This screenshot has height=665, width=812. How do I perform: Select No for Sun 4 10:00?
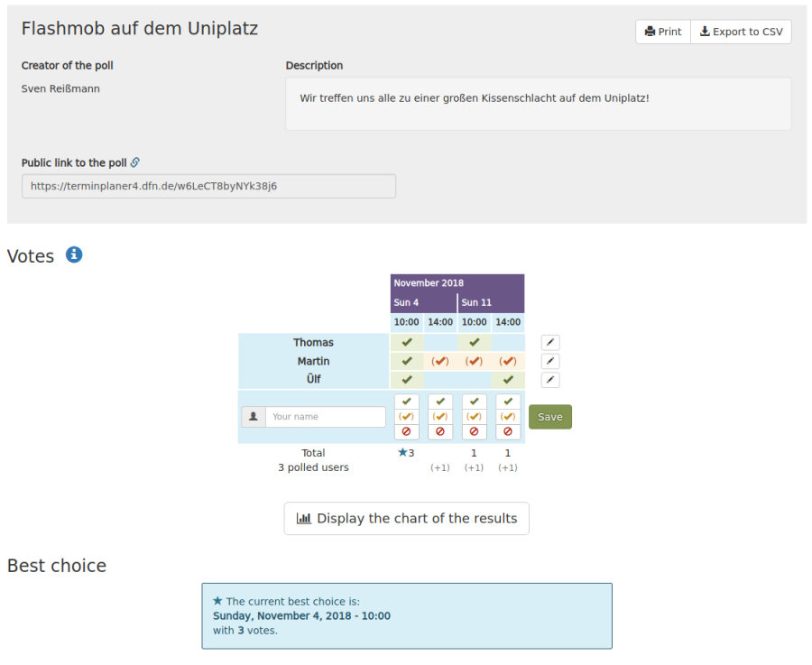pyautogui.click(x=407, y=432)
